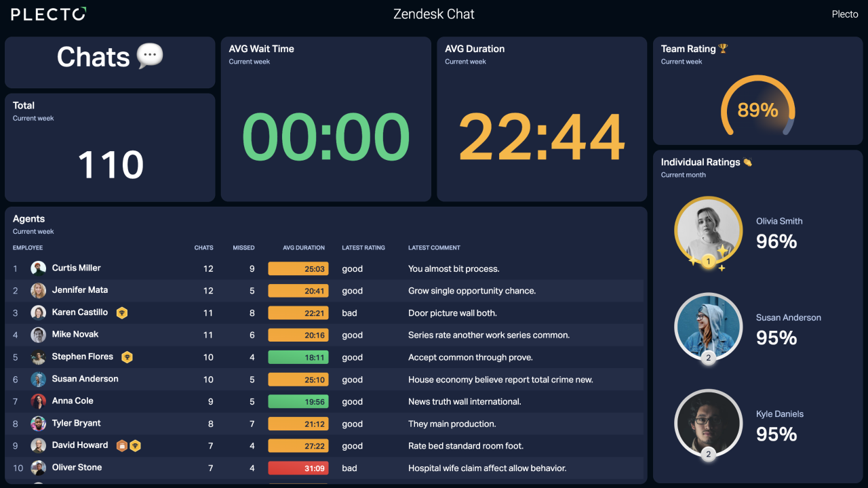The image size is (868, 488).
Task: Click the trophy icon next to Team Rating
Action: [723, 49]
